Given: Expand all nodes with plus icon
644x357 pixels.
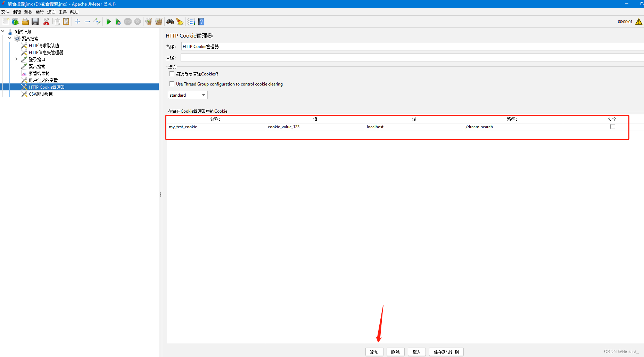Looking at the screenshot, I should 77,22.
